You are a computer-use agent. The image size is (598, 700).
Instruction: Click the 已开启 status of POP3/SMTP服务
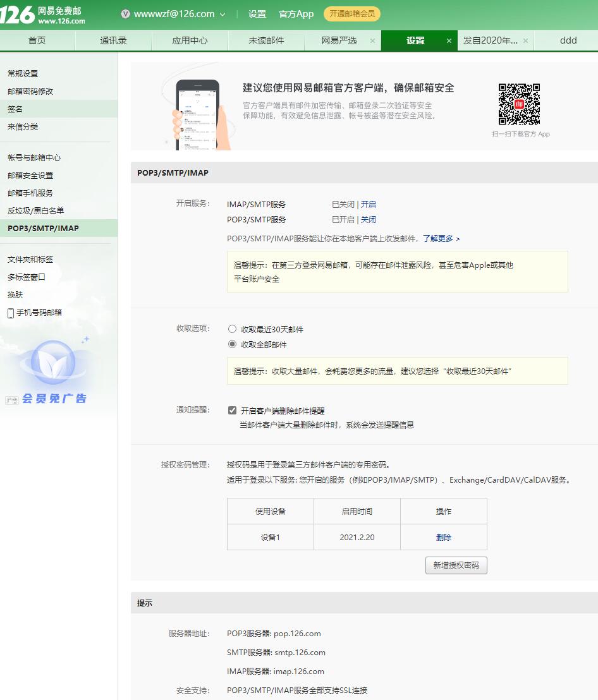343,220
